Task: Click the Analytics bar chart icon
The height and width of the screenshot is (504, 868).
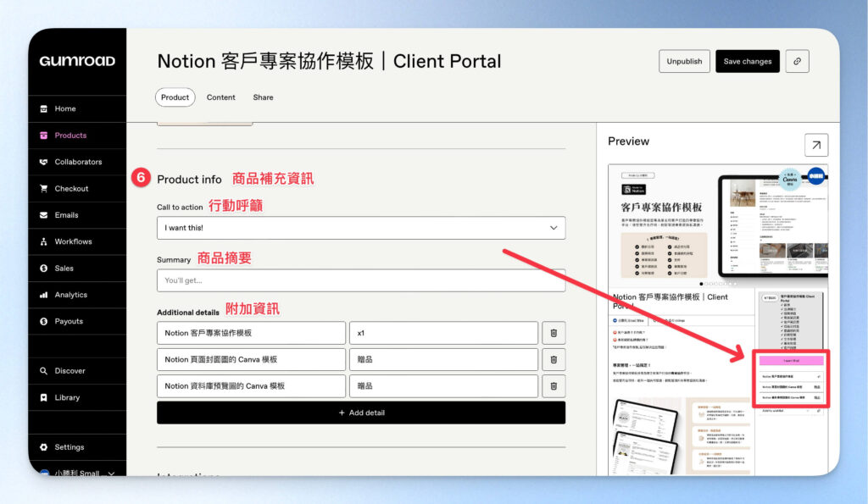Action: coord(44,295)
